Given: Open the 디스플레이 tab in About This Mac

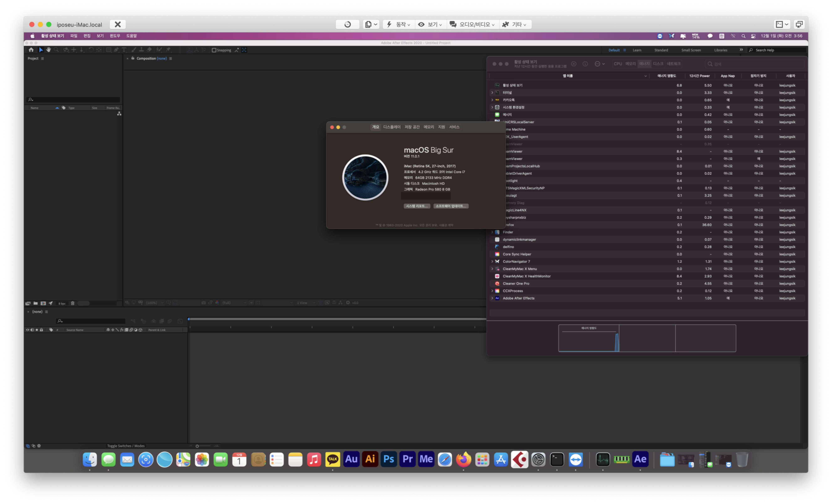Looking at the screenshot, I should [x=392, y=127].
